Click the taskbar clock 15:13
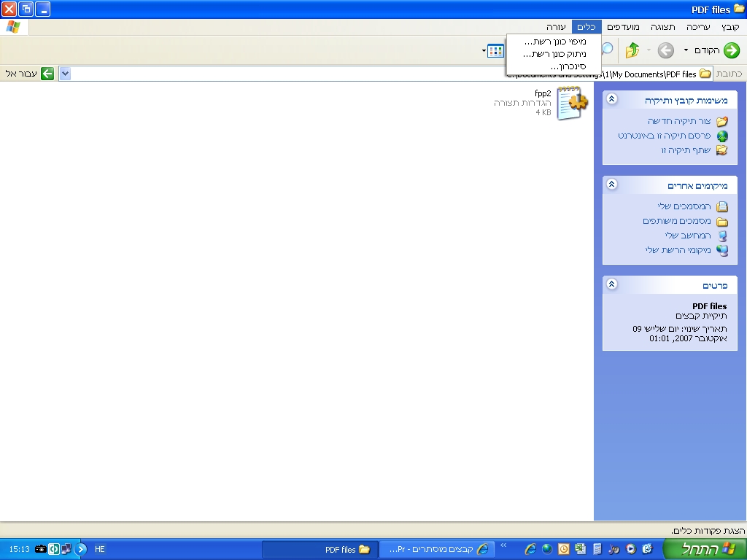The width and height of the screenshot is (747, 560). point(19,549)
